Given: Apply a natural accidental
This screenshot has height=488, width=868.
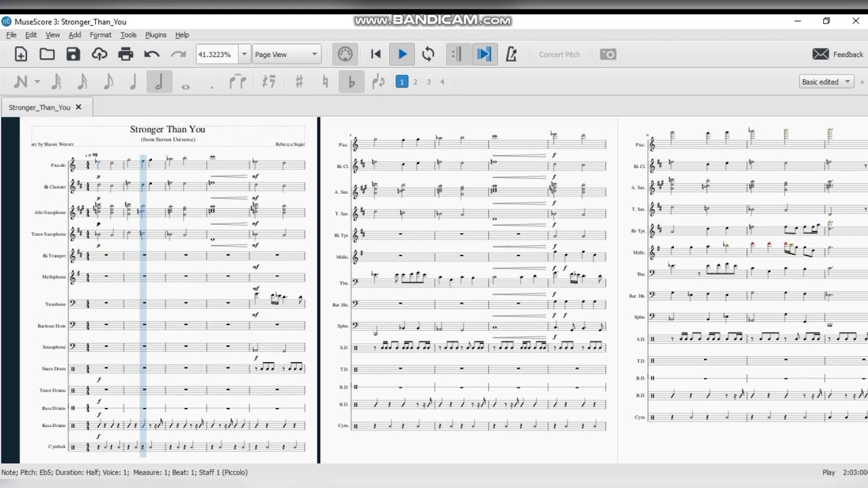Looking at the screenshot, I should [x=325, y=82].
